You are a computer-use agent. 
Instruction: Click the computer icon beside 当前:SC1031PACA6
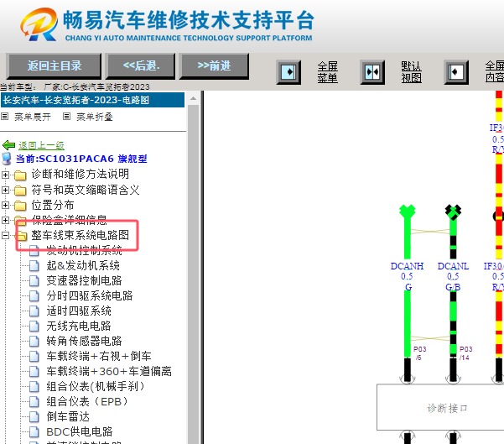[x=7, y=159]
